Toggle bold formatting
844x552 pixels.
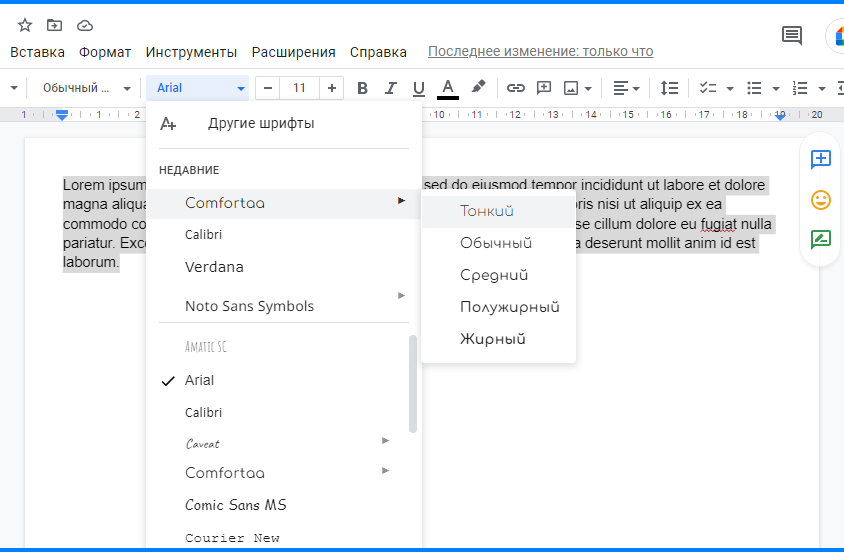(x=362, y=88)
